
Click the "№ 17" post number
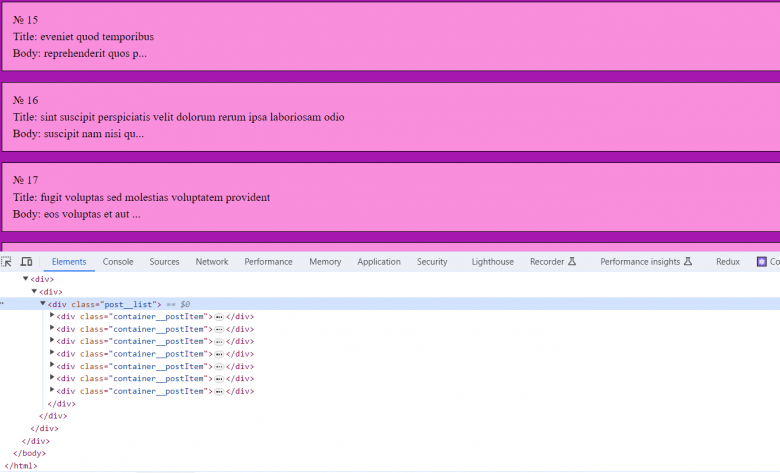pos(25,180)
